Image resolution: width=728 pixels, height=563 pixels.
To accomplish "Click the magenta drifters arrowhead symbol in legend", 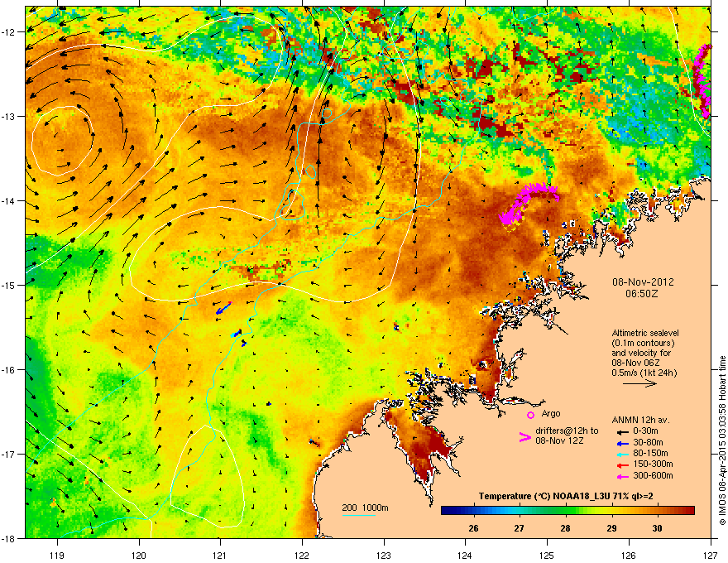I will [x=525, y=437].
